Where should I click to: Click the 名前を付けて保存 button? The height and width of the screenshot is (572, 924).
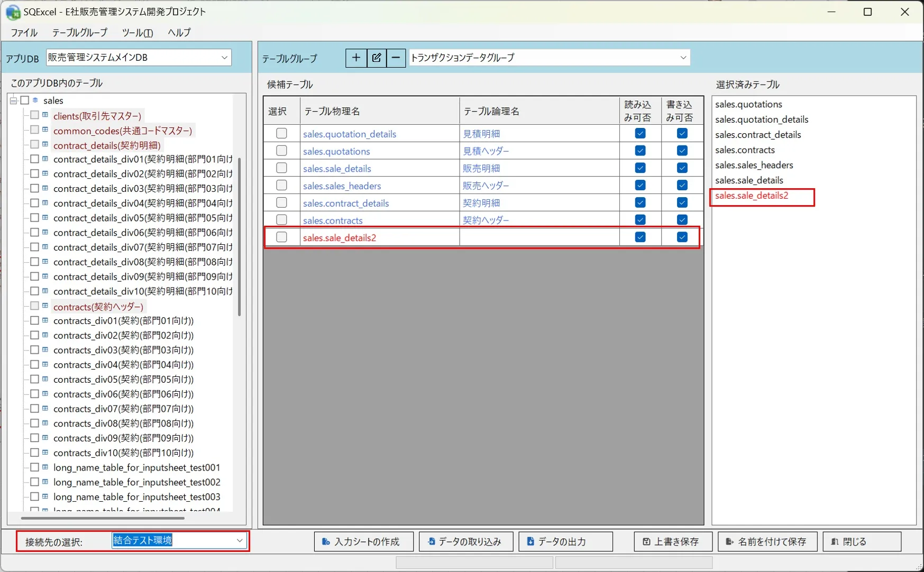click(767, 541)
